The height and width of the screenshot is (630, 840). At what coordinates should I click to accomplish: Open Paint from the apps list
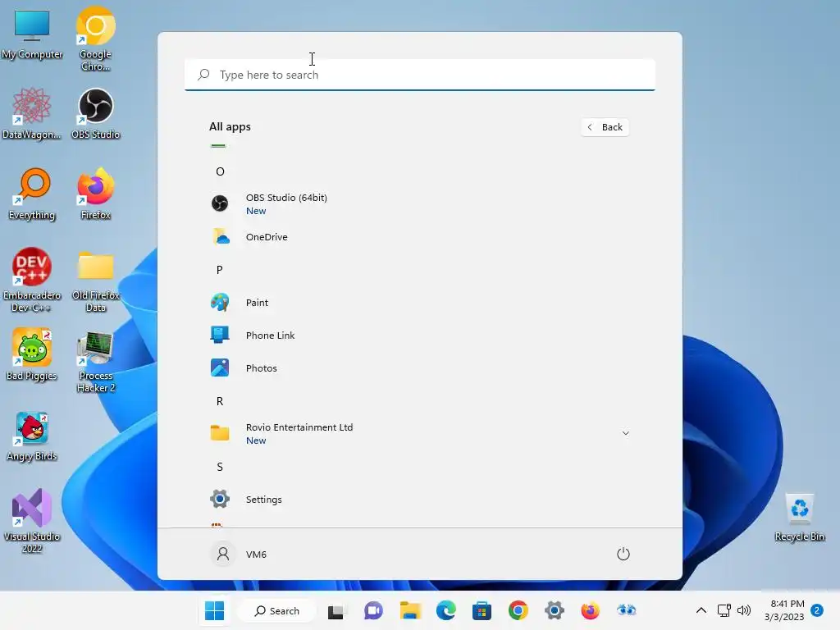pyautogui.click(x=419, y=303)
